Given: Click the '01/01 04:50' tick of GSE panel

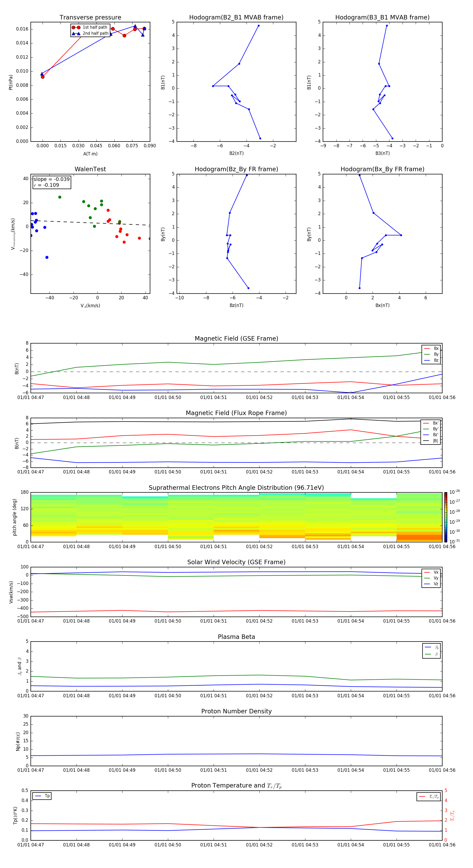Looking at the screenshot, I should pos(168,398).
